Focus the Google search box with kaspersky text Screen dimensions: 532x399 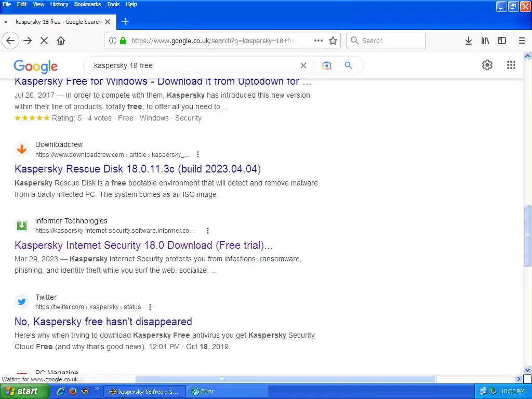tap(193, 65)
